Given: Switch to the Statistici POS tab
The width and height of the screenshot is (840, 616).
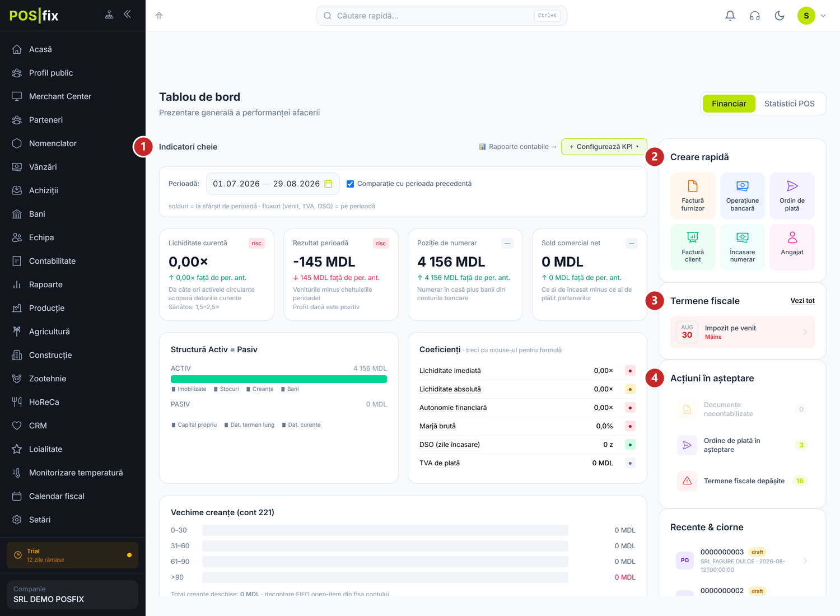Looking at the screenshot, I should (789, 104).
